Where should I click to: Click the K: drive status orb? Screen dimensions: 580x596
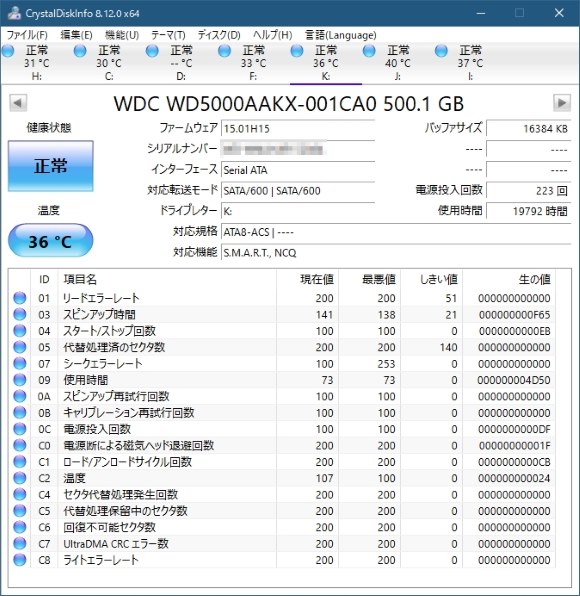pyautogui.click(x=296, y=51)
